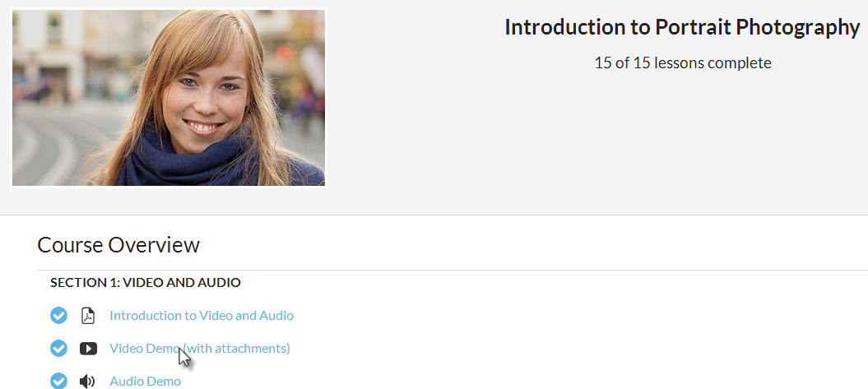Open the Audio Demo lesson link
This screenshot has height=389, width=868.
coord(145,382)
